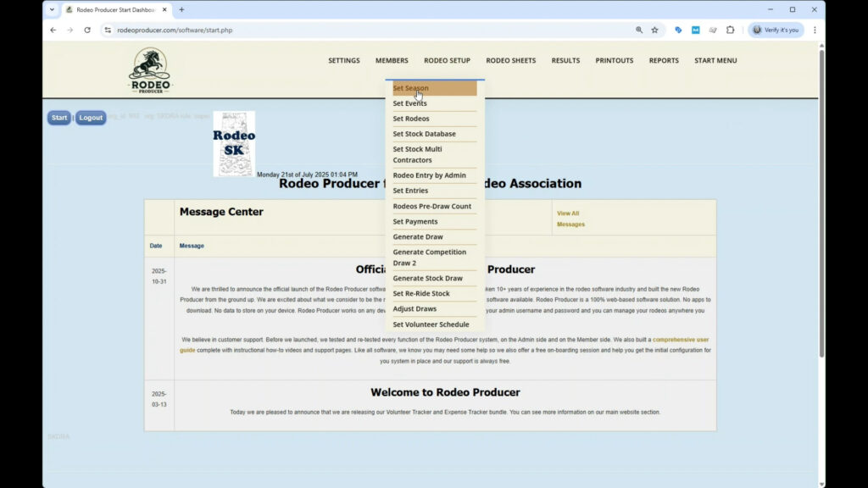The height and width of the screenshot is (488, 868).
Task: Open bookmark star in address bar
Action: click(654, 29)
